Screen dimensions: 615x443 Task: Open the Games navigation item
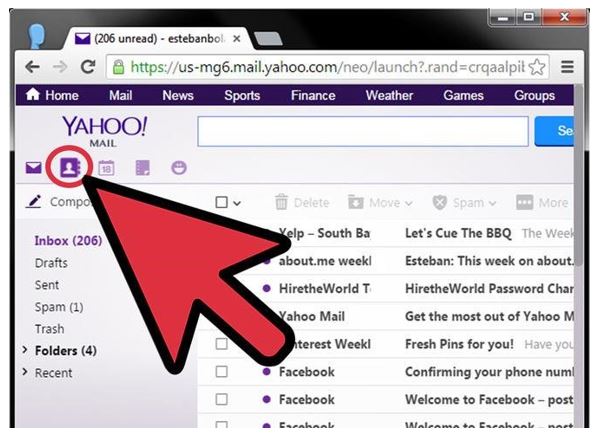coord(463,95)
